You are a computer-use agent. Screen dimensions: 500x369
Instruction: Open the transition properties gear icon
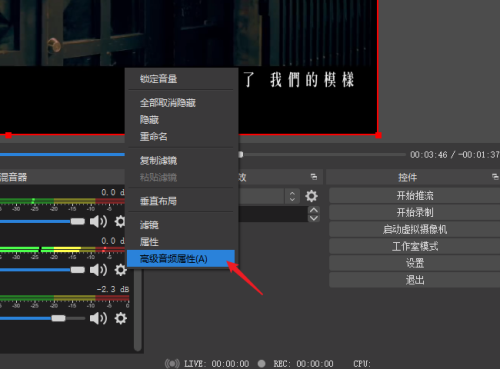click(x=311, y=196)
